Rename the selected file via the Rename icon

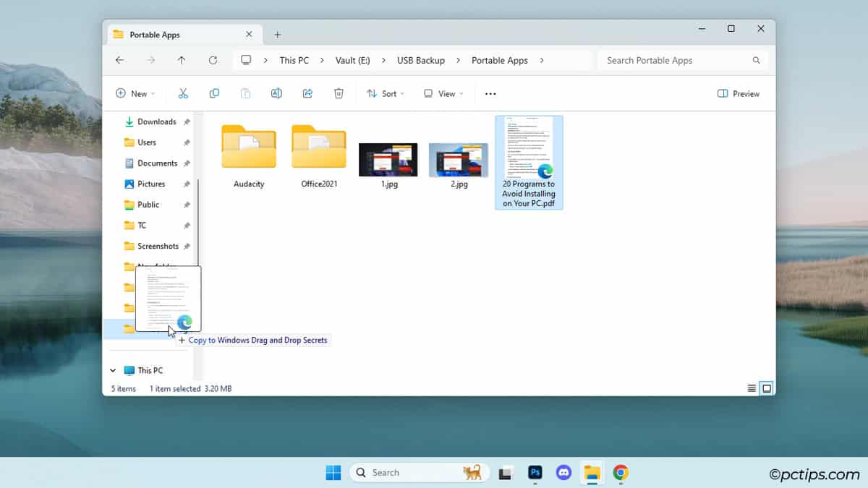276,93
